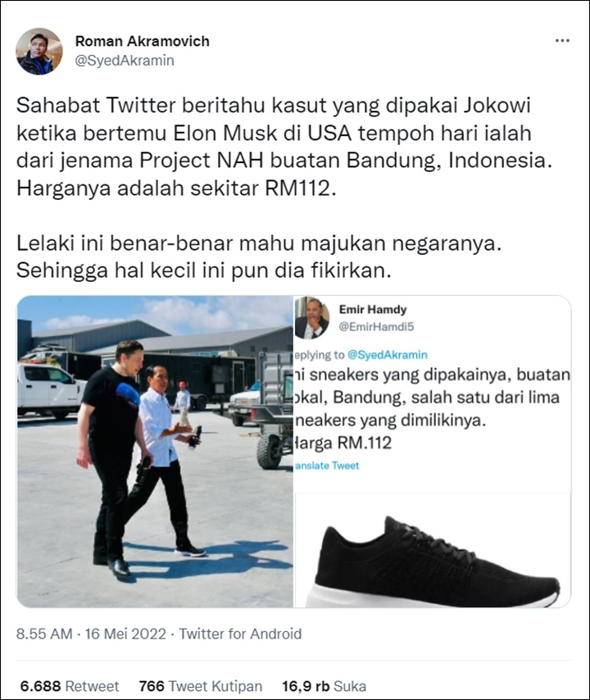Click the 16 Mei 2022 date
The width and height of the screenshot is (590, 700).
click(125, 634)
